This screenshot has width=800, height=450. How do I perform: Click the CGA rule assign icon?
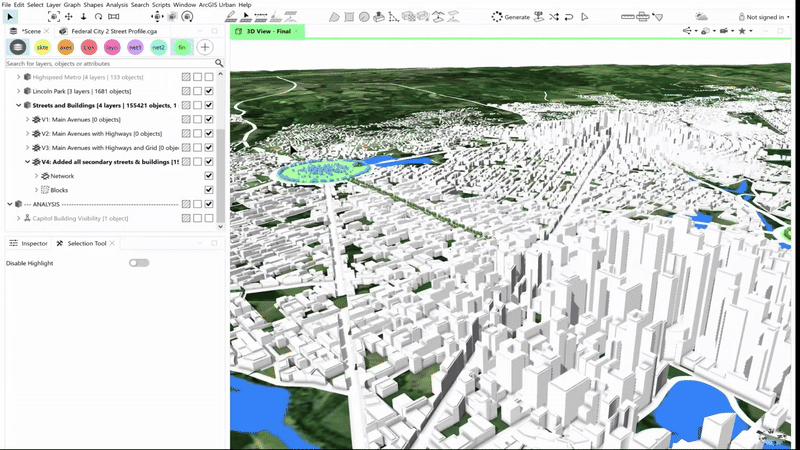[x=539, y=17]
